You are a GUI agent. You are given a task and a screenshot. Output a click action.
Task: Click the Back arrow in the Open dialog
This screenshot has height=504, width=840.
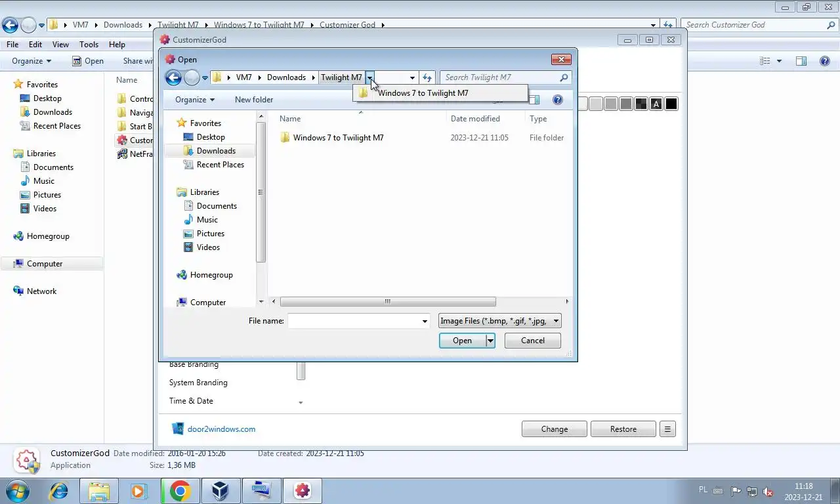pos(173,78)
